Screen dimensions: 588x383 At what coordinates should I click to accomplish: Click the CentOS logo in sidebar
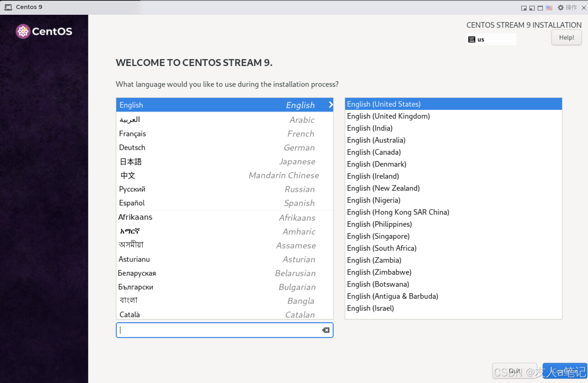(44, 31)
